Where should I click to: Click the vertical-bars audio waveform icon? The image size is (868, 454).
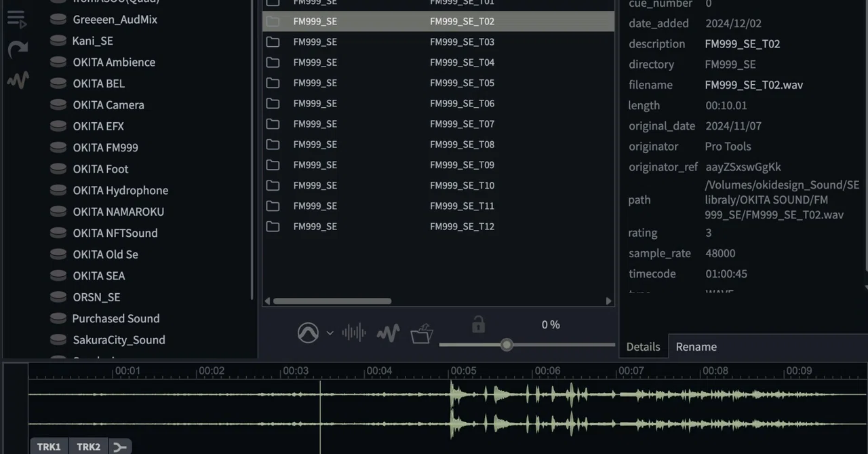(x=354, y=333)
